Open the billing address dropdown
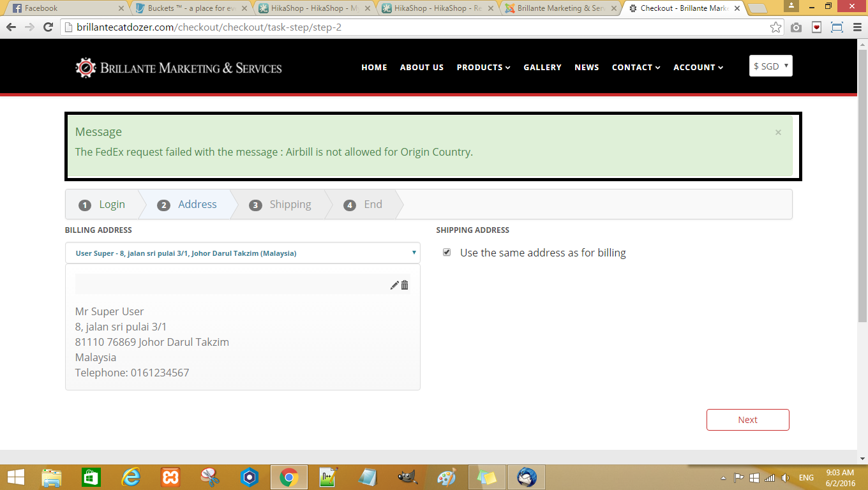 [243, 253]
